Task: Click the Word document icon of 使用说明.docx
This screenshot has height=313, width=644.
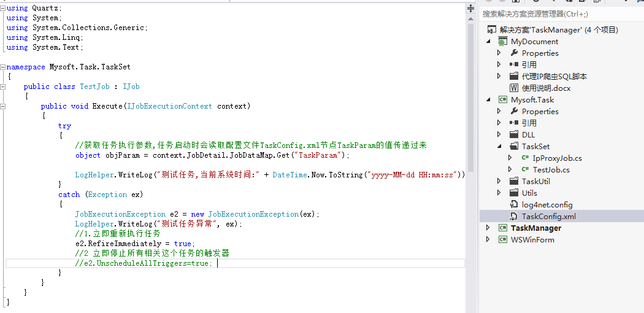Action: [x=514, y=88]
